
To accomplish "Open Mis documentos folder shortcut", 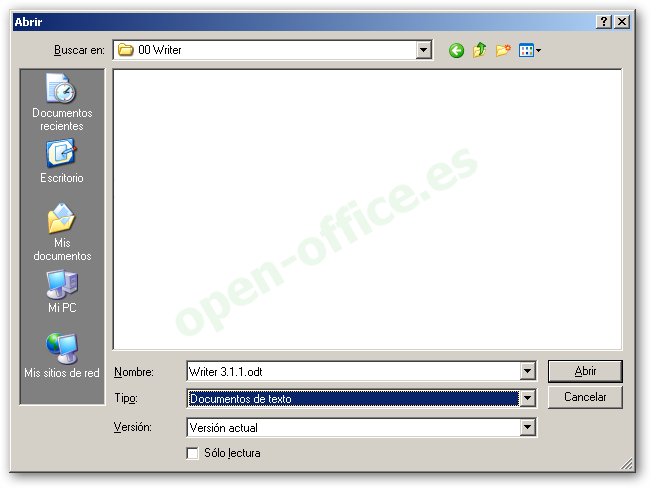I will point(62,233).
